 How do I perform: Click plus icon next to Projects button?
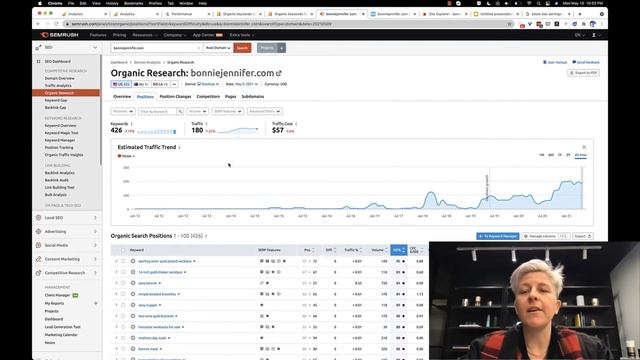tap(282, 48)
